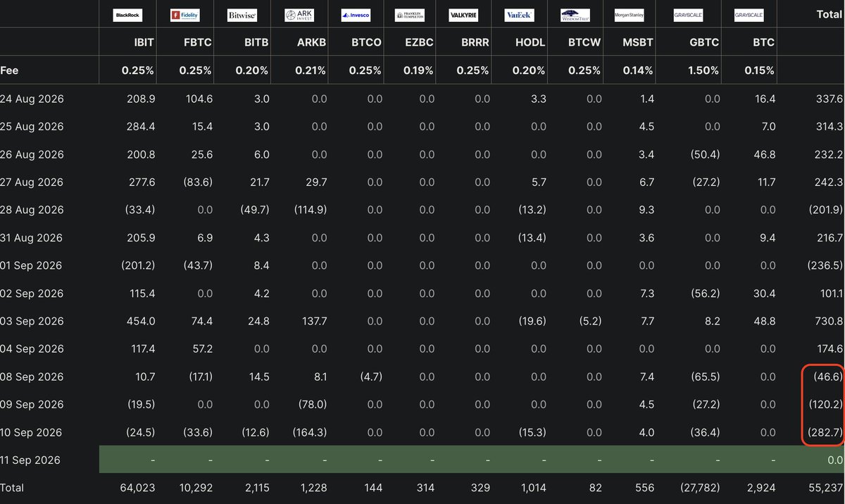
Task: Click the 55,237 grand total
Action: pyautogui.click(x=826, y=487)
